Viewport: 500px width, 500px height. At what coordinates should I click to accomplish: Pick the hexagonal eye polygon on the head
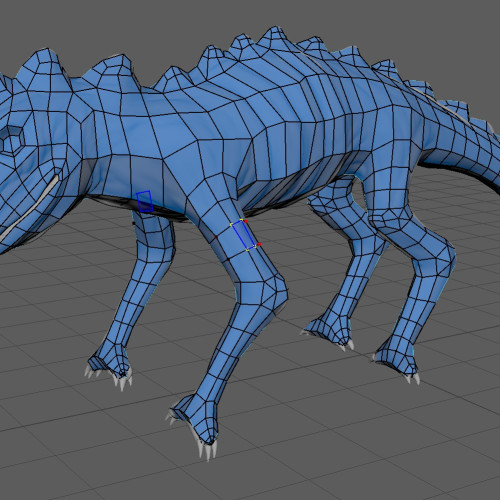coord(12,140)
